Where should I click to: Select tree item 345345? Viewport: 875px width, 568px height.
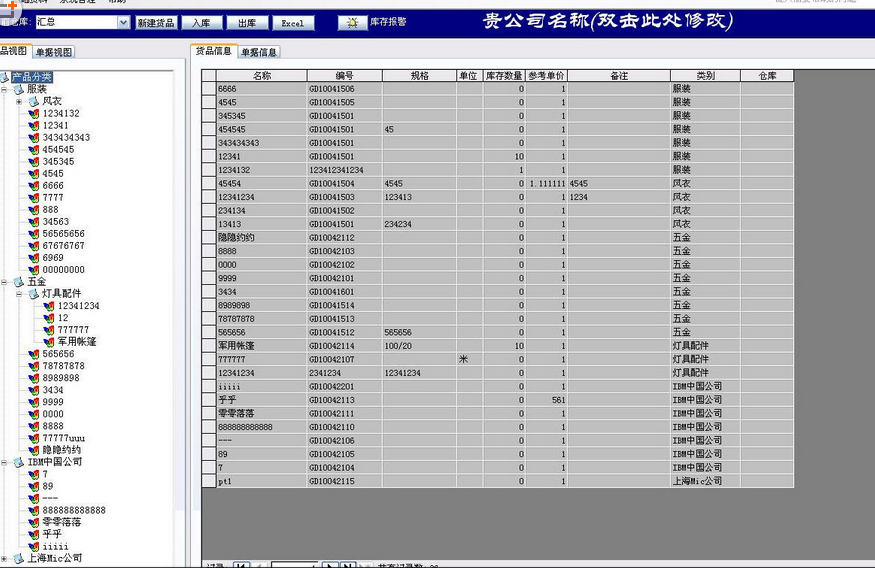[x=58, y=162]
